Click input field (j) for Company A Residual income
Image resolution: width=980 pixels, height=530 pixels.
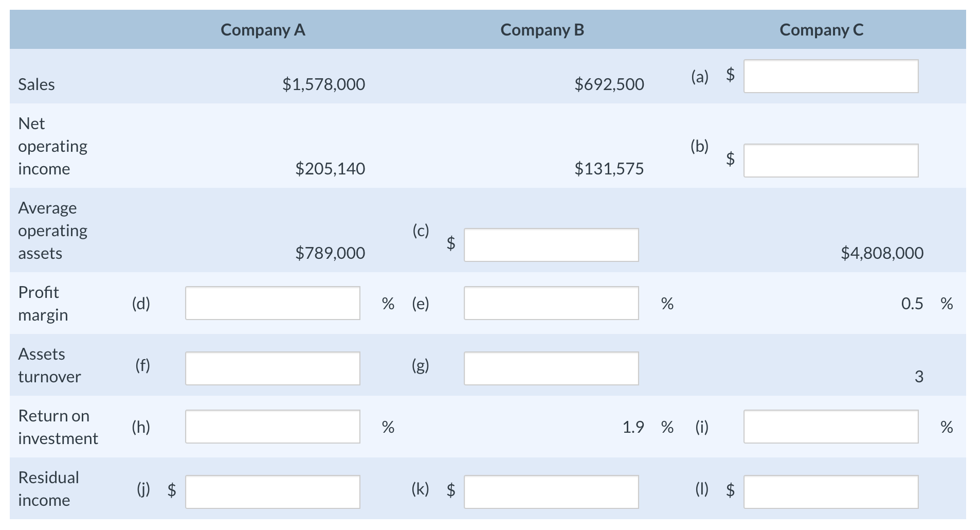272,491
